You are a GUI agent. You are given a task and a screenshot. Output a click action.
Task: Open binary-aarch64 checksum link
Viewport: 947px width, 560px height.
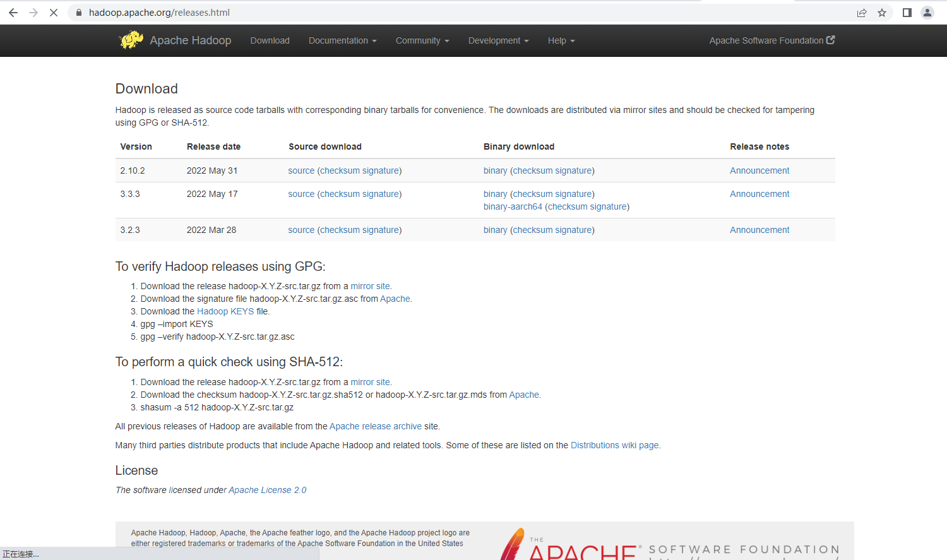(568, 206)
